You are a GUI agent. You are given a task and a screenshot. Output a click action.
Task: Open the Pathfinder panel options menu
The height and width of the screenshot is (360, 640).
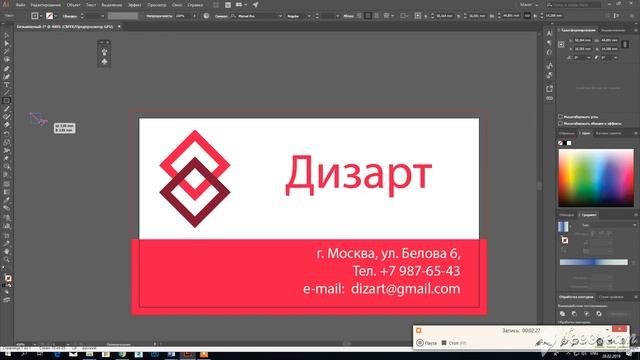[636, 297]
